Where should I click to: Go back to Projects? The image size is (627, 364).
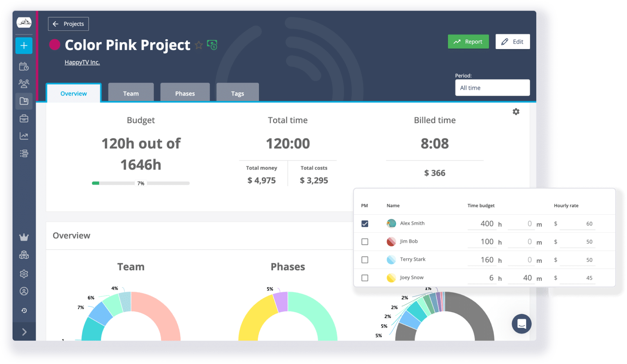pyautogui.click(x=68, y=24)
